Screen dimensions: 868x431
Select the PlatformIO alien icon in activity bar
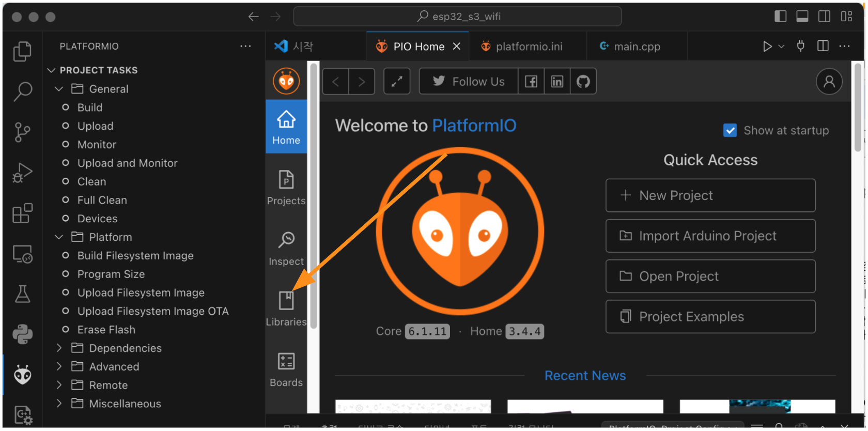click(x=22, y=375)
